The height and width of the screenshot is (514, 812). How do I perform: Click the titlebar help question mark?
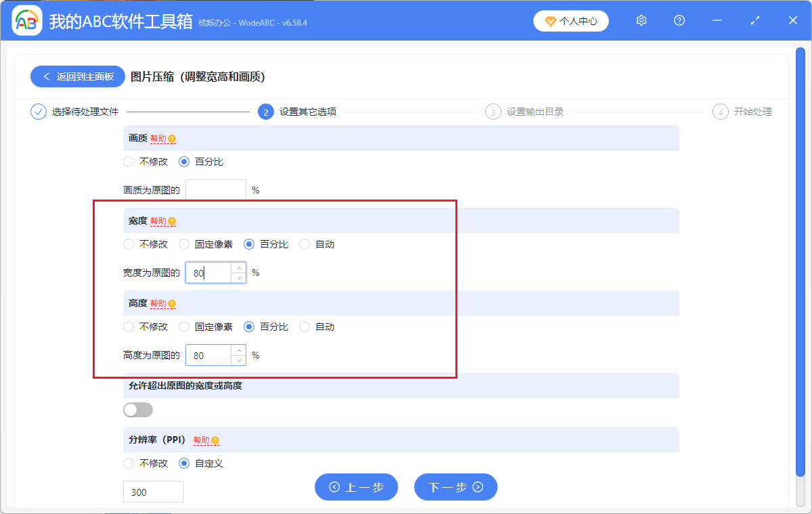pos(679,20)
